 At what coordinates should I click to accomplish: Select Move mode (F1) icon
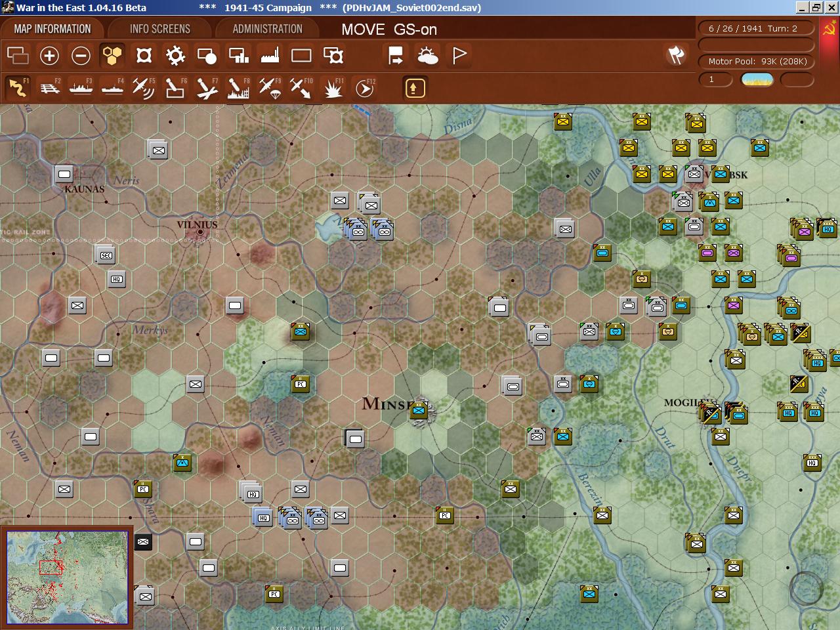click(x=18, y=88)
